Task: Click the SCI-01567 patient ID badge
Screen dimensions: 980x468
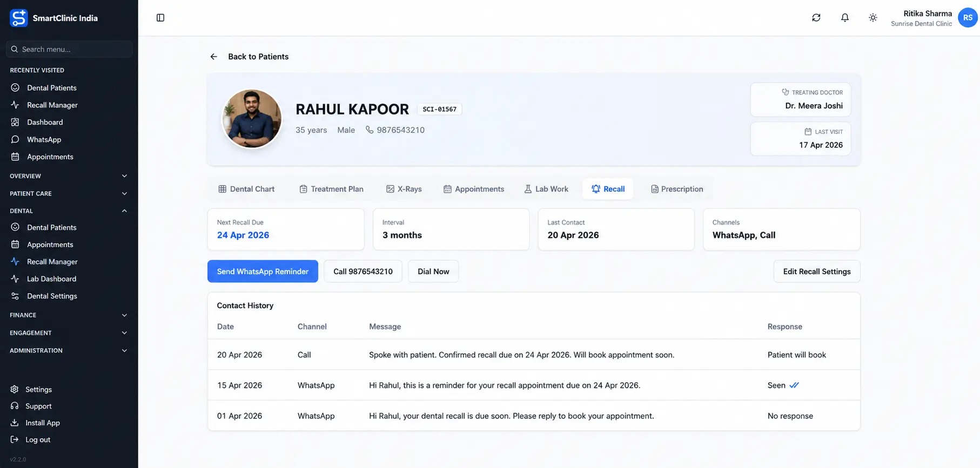Action: tap(440, 109)
